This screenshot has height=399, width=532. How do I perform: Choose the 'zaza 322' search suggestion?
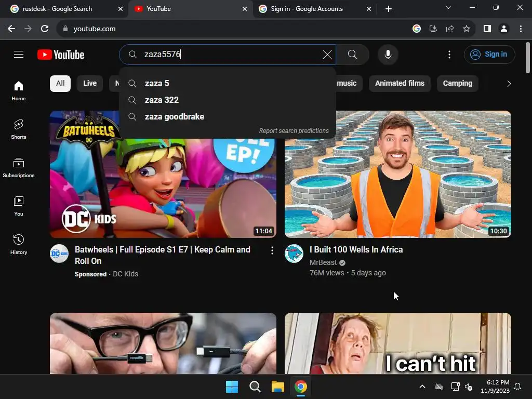click(228, 100)
